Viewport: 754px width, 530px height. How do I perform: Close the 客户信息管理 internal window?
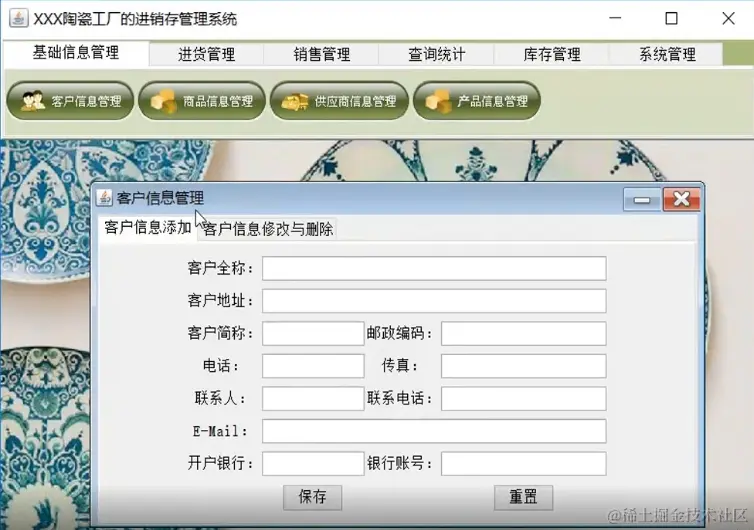pos(682,199)
